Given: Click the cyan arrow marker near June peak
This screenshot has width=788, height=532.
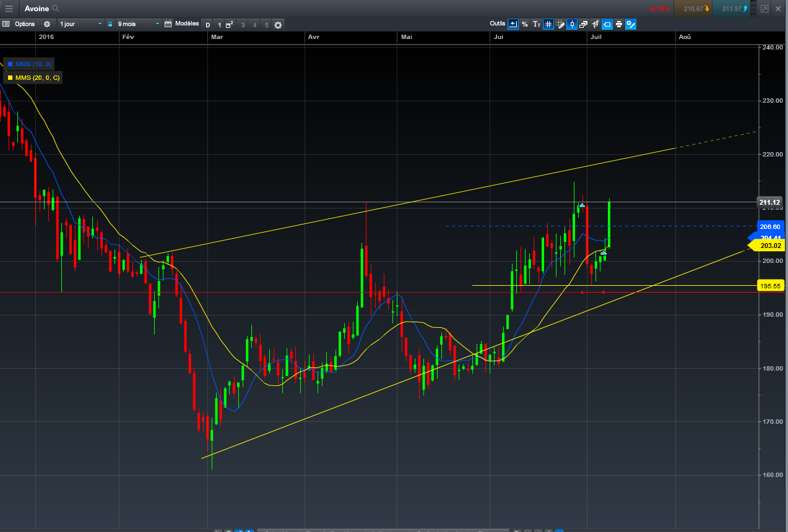Looking at the screenshot, I should tap(582, 205).
